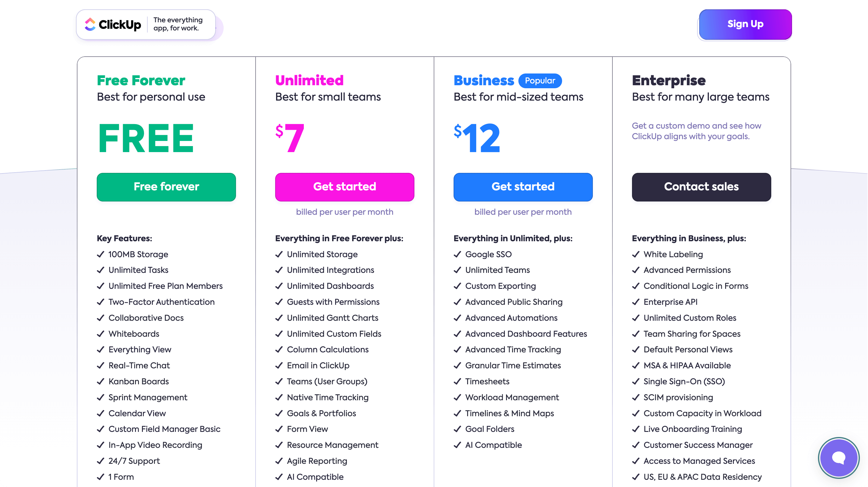The width and height of the screenshot is (868, 487).
Task: Click the checkmark beside SCIM provisioning
Action: pos(636,398)
